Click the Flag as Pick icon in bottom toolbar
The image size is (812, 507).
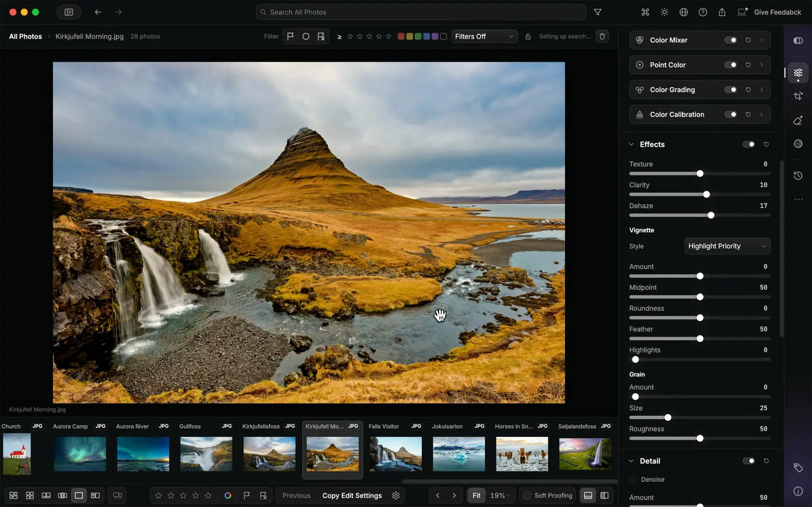point(246,495)
